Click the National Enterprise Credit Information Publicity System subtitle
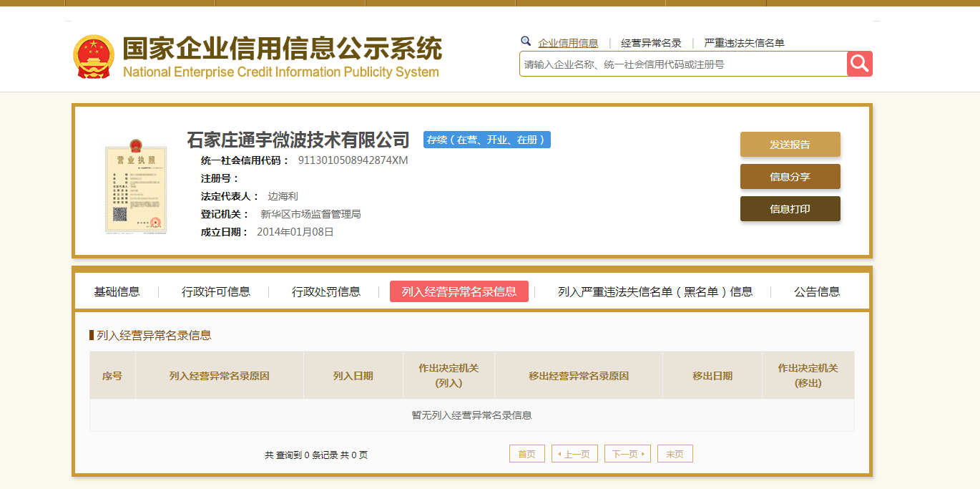Image resolution: width=980 pixels, height=489 pixels. 281,72
